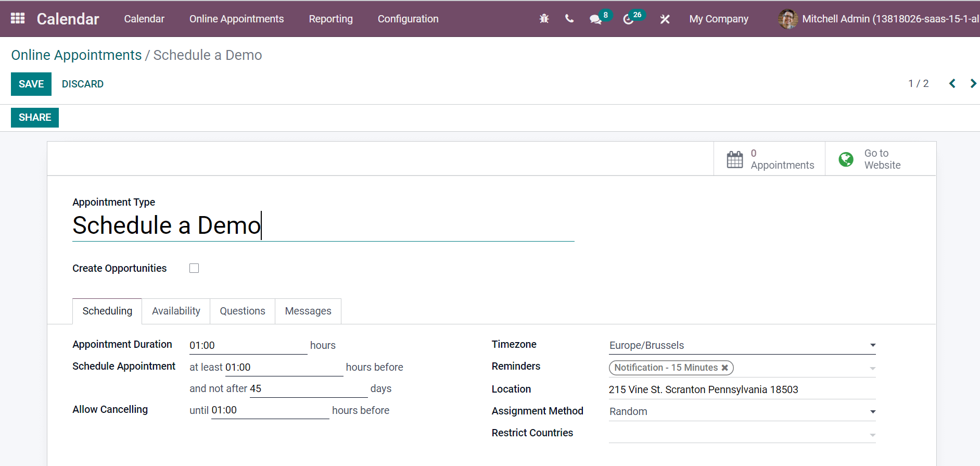Click the debug bug icon
Viewport: 980px width, 466px height.
(544, 19)
